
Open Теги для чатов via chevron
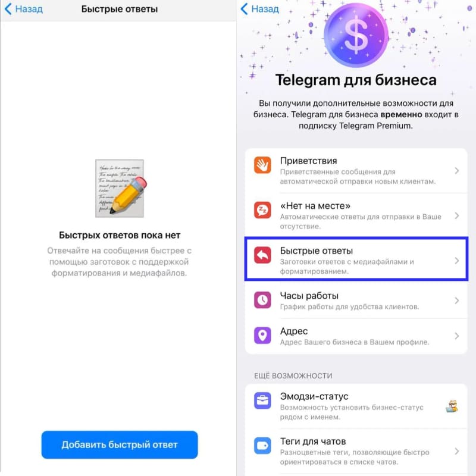(456, 452)
